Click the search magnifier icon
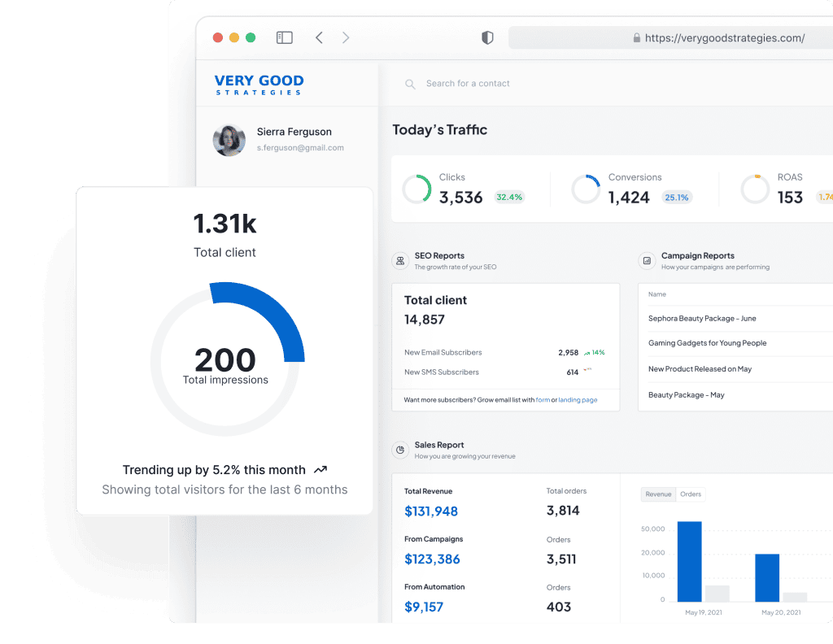This screenshot has height=644, width=833. pyautogui.click(x=409, y=84)
